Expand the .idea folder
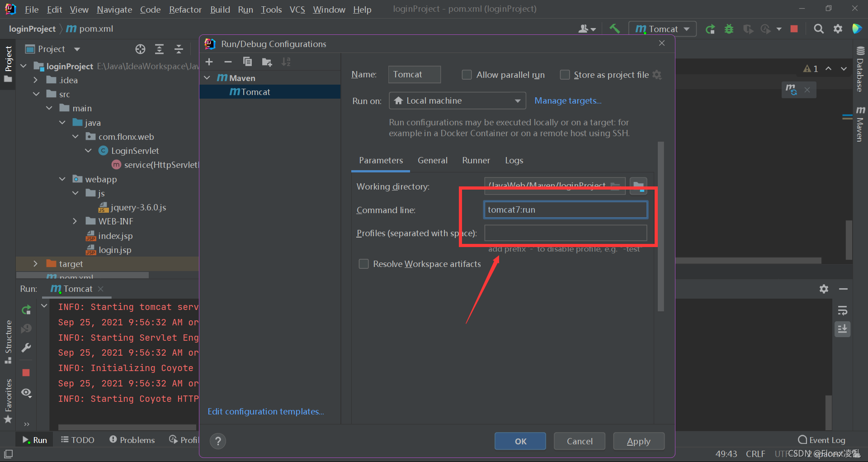The width and height of the screenshot is (868, 462). click(36, 80)
